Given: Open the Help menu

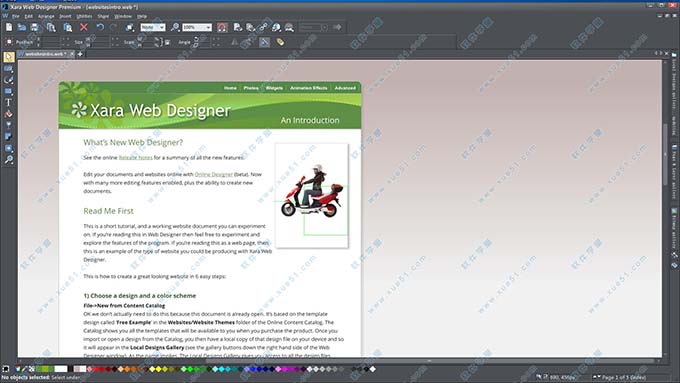Looking at the screenshot, I should pyautogui.click(x=142, y=16).
